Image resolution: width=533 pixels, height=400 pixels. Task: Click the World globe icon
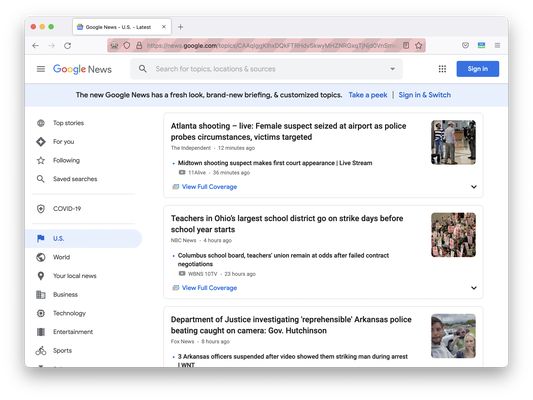point(41,257)
